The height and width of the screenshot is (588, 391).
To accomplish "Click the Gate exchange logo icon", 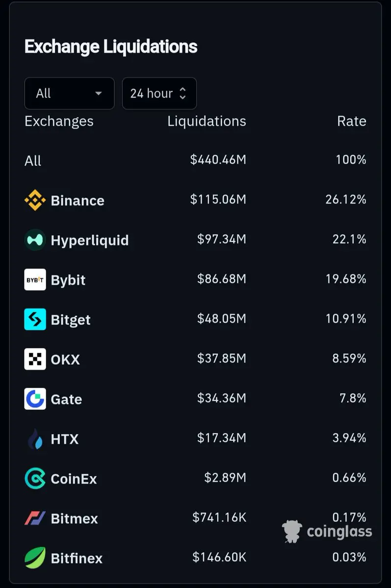I will coord(35,399).
